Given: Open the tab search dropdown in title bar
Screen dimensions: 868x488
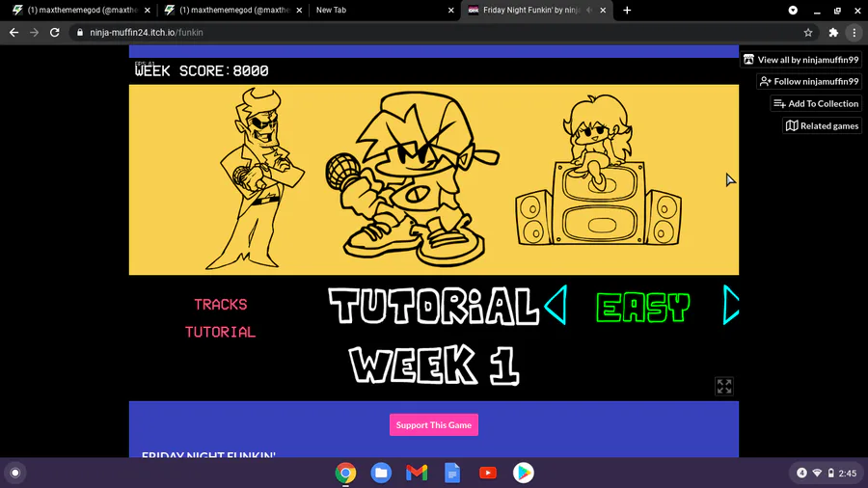Looking at the screenshot, I should coord(793,10).
